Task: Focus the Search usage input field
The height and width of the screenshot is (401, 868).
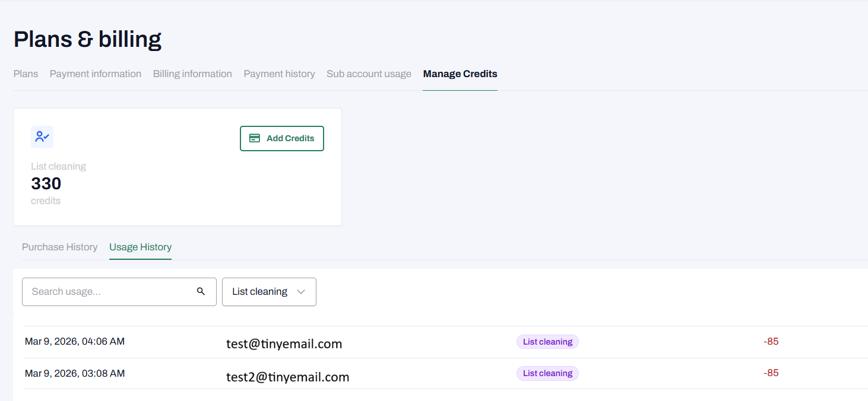Action: pyautogui.click(x=110, y=292)
